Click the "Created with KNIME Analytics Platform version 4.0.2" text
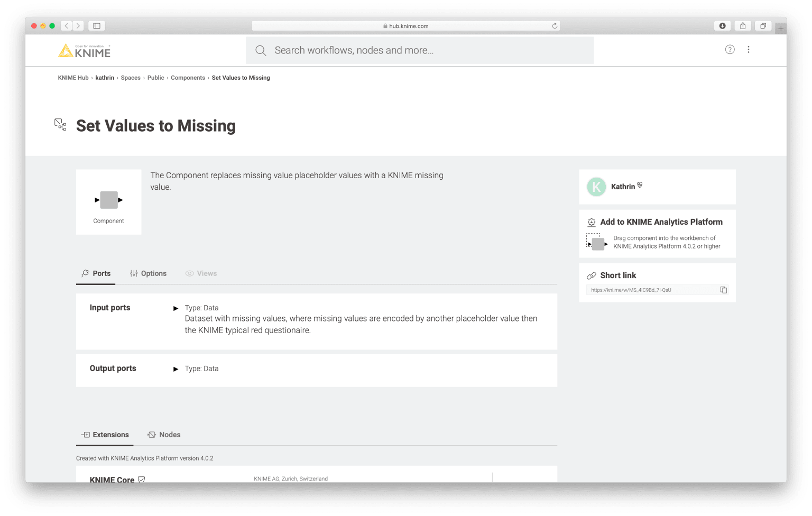The height and width of the screenshot is (516, 812). pos(145,458)
